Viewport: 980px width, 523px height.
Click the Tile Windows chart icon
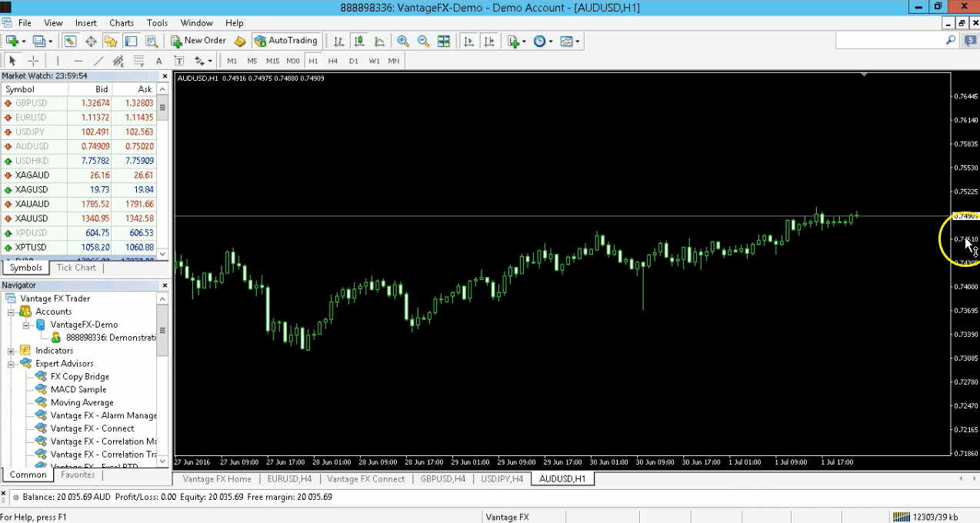(444, 41)
